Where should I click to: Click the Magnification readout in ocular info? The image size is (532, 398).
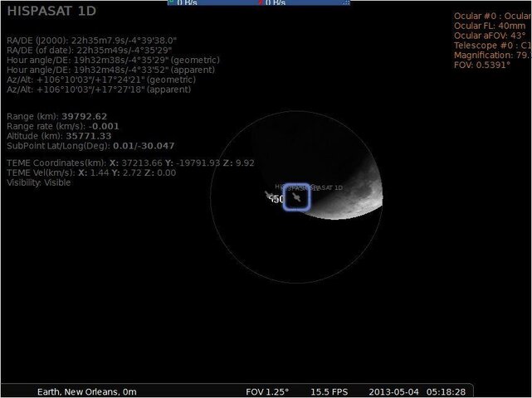(x=493, y=56)
